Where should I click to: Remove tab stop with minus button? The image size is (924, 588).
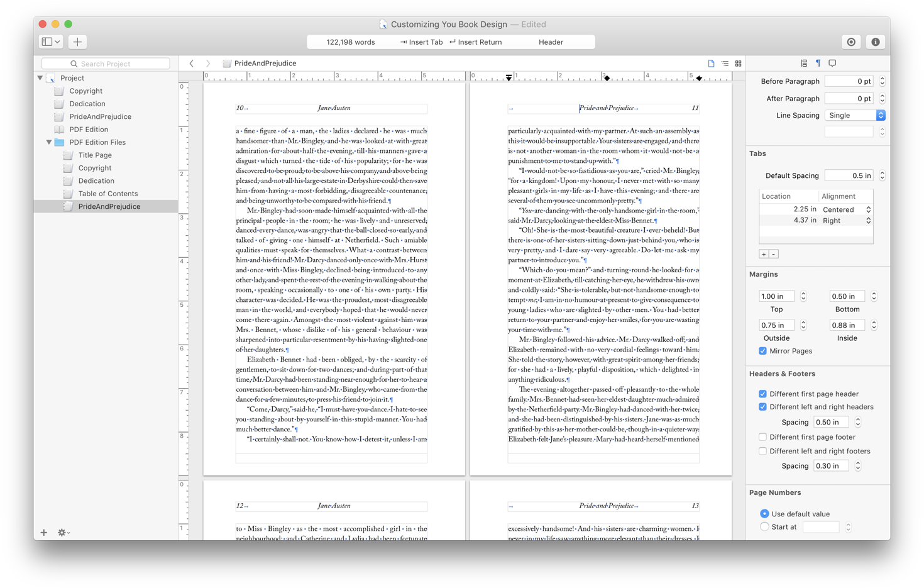(x=774, y=254)
